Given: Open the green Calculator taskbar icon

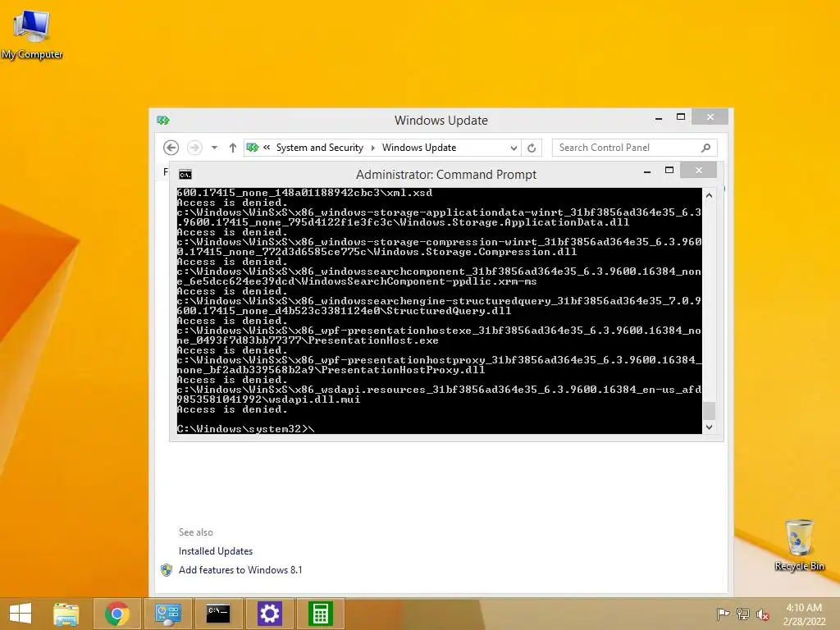Looking at the screenshot, I should (321, 614).
